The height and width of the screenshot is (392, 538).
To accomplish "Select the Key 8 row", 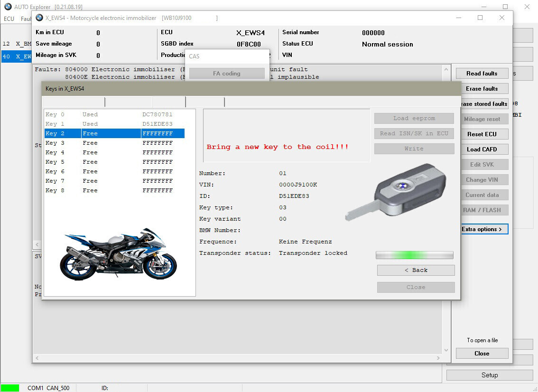I will (x=115, y=190).
